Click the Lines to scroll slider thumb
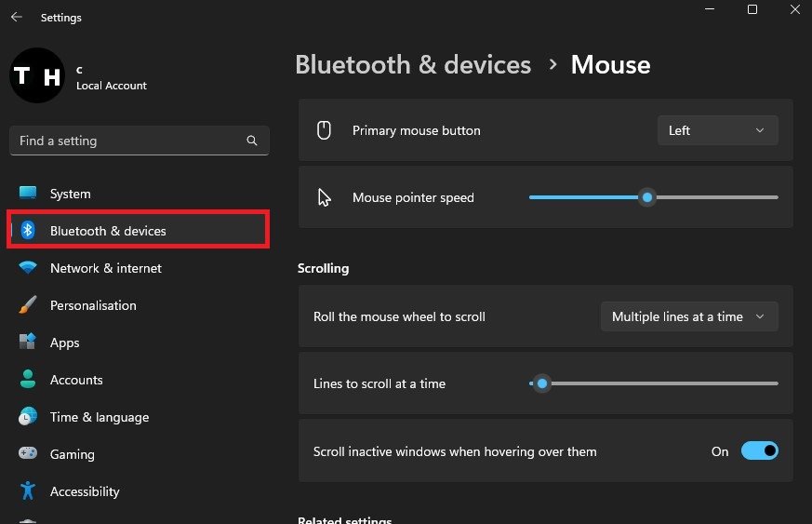This screenshot has width=812, height=524. point(541,383)
